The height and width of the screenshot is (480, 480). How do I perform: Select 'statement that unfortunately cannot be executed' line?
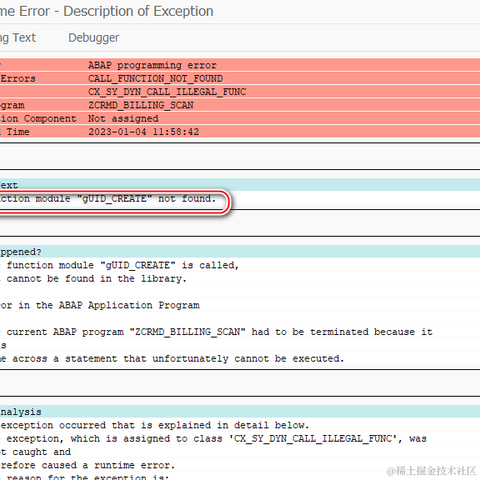click(x=172, y=359)
